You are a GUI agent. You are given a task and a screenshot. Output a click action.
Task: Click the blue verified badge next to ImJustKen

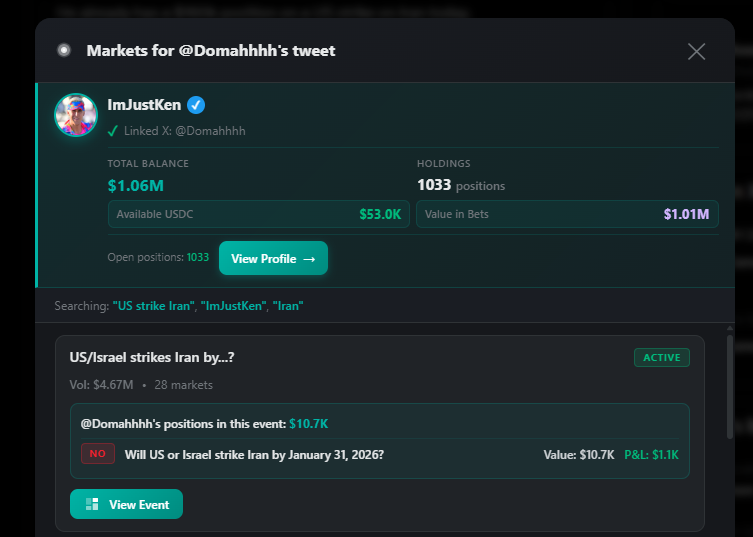(x=196, y=105)
